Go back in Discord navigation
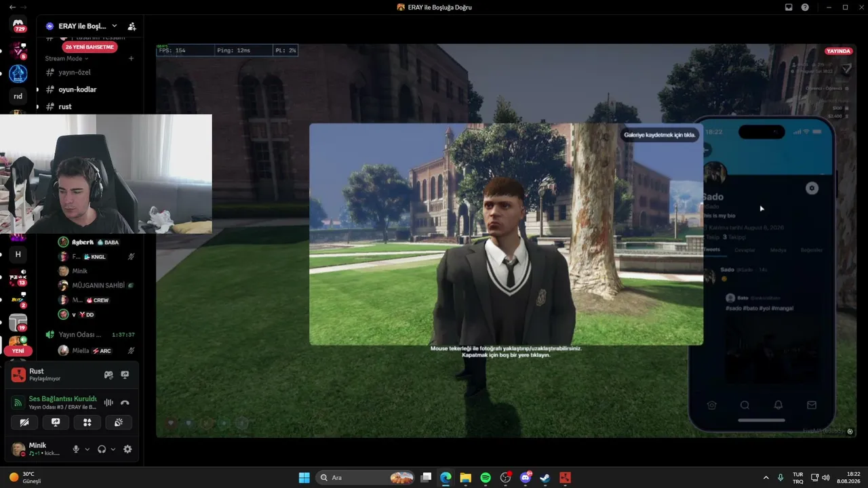Viewport: 868px width, 488px height. point(12,7)
